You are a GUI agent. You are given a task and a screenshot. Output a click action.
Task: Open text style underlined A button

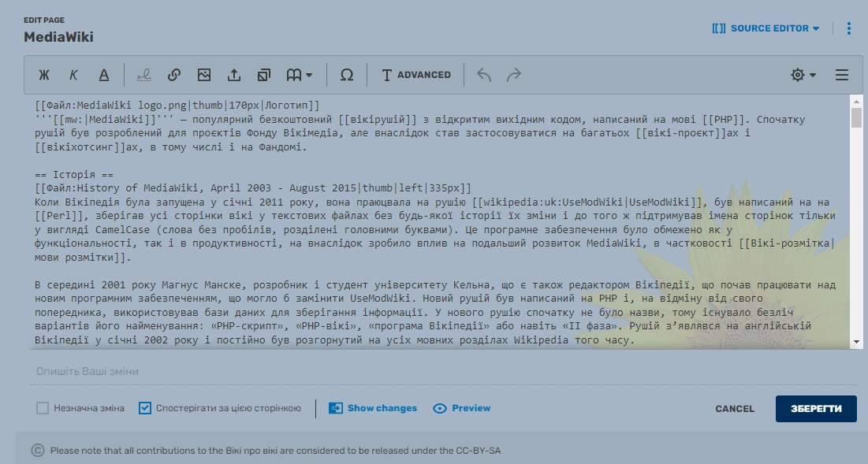103,75
